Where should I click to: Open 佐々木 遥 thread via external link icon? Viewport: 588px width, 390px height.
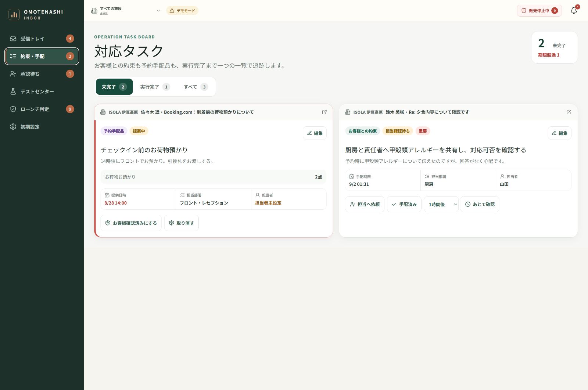click(x=324, y=112)
